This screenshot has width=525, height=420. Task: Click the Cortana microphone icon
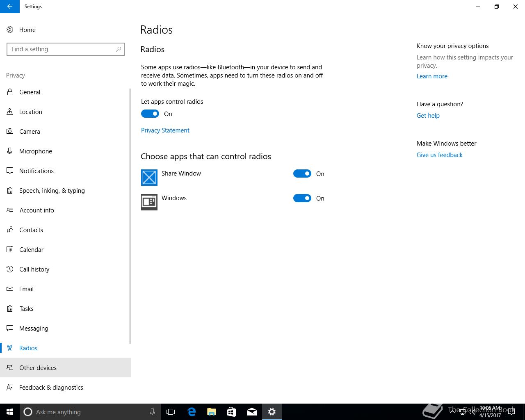[152, 412]
